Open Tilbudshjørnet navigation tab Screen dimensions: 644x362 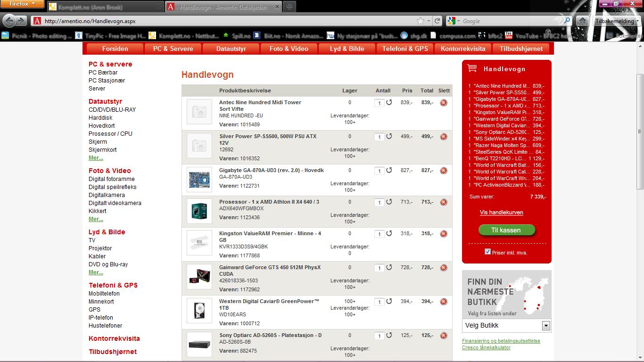(521, 49)
